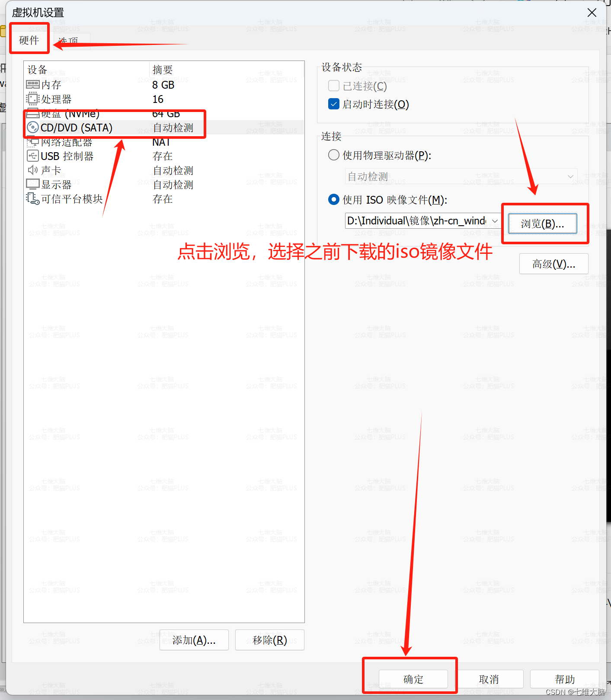Click the 摘要 column header

coord(163,70)
